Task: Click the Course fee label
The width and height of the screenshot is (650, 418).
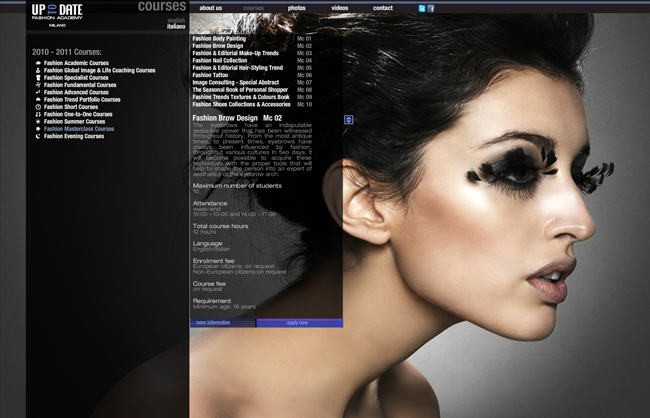Action: [209, 284]
